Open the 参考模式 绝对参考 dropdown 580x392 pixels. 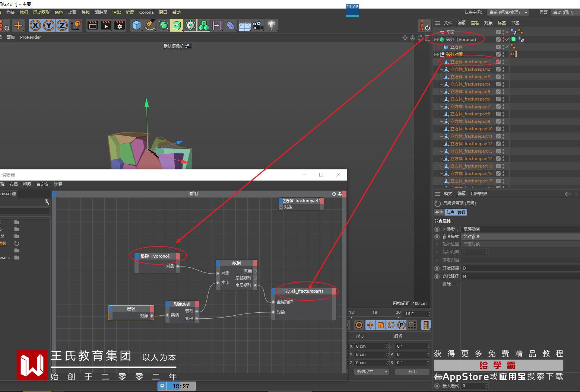tap(520, 236)
